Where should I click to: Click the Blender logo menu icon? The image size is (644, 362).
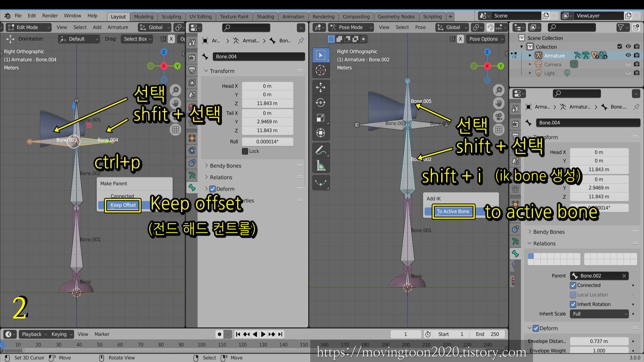point(7,16)
